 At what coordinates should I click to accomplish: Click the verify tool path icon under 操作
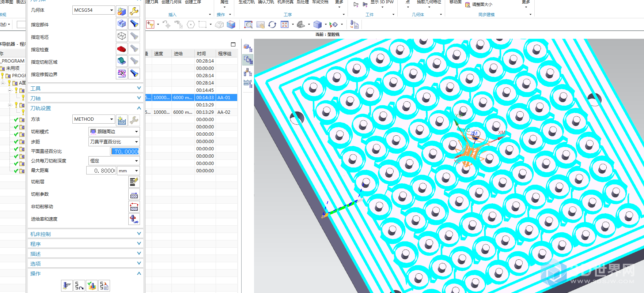(x=92, y=285)
